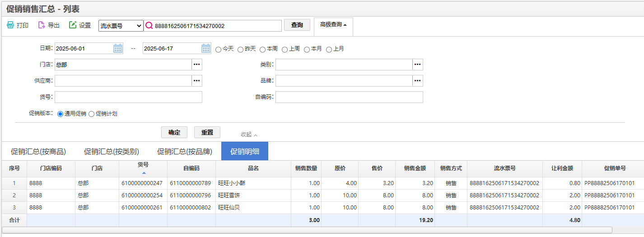The width and height of the screenshot is (644, 237).
Task: Click the 销售方式 column header
Action: click(x=451, y=168)
